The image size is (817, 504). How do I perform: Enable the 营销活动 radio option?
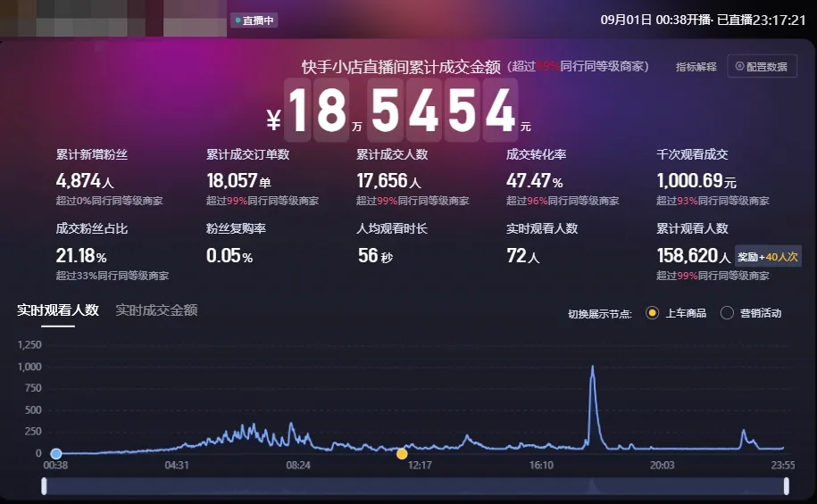(x=727, y=313)
